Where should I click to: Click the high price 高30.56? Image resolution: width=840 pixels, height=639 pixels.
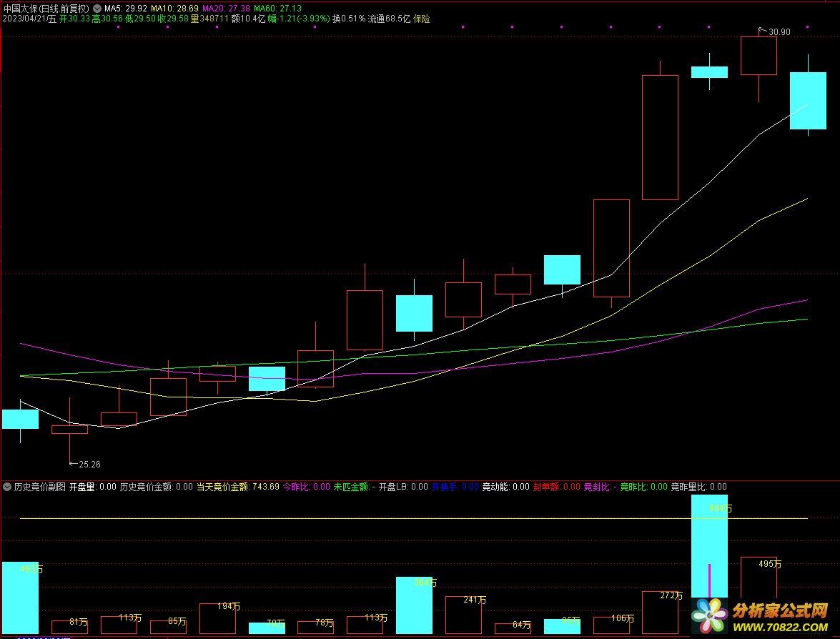(107, 19)
